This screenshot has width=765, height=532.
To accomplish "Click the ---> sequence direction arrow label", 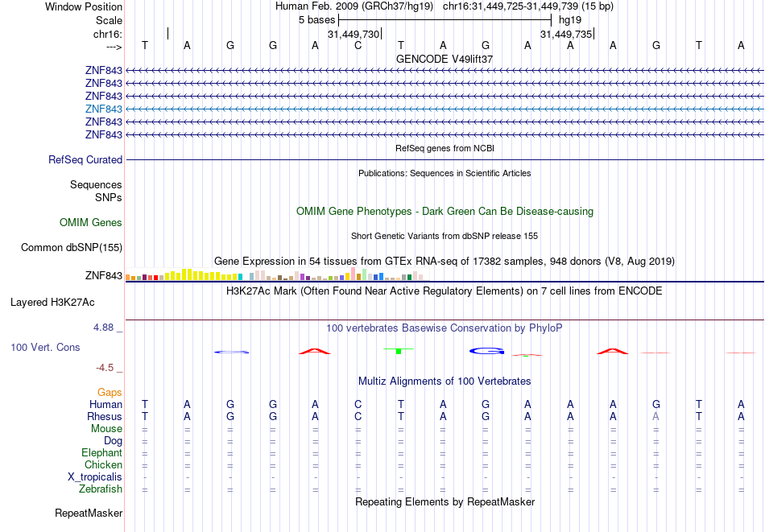I will [114, 47].
